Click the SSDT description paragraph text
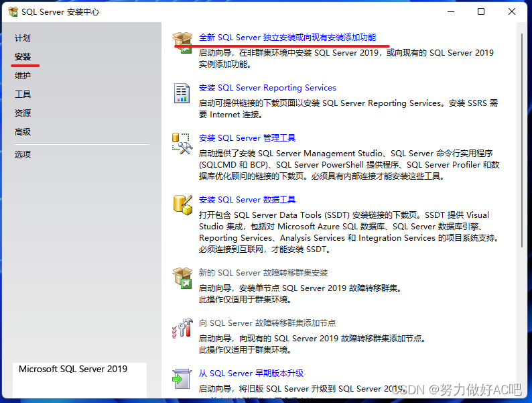532x403 pixels. point(349,232)
